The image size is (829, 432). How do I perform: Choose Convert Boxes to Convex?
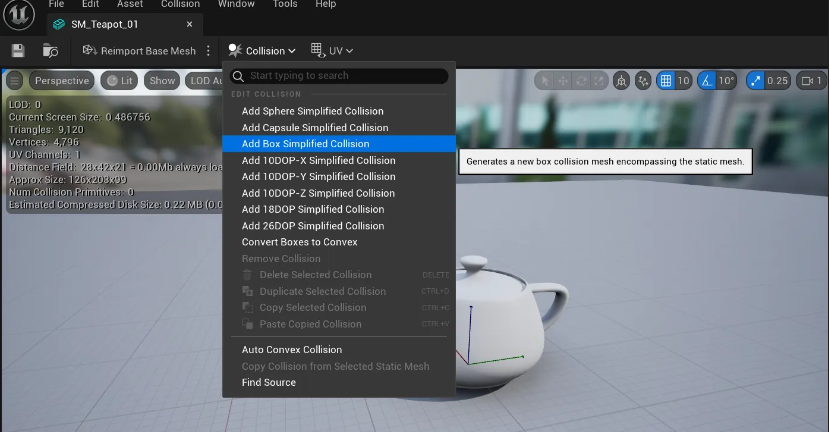(x=339, y=242)
